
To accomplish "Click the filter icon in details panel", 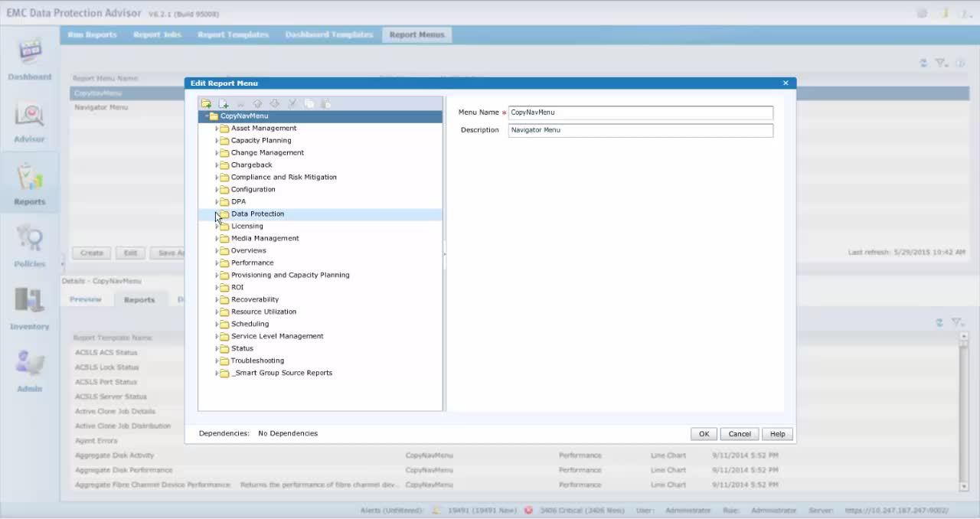I will click(x=957, y=323).
